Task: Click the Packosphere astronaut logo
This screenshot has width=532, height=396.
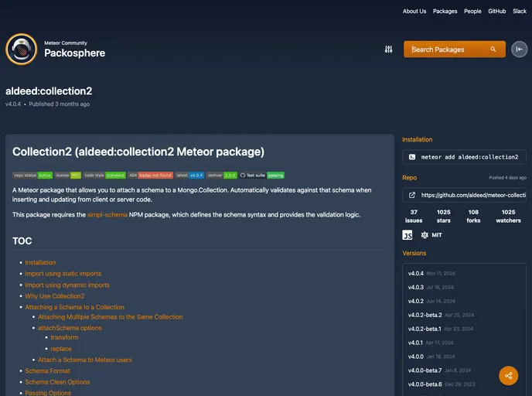Action: coord(22,49)
